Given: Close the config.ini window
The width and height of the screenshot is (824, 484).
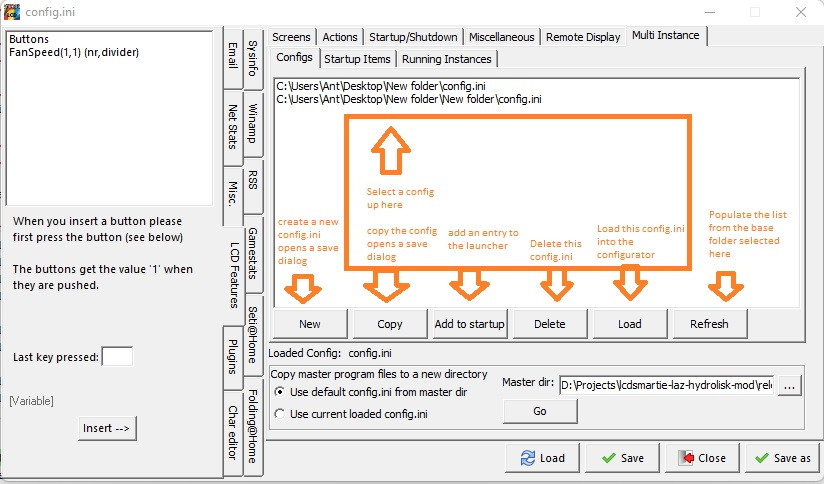Looking at the screenshot, I should 801,12.
